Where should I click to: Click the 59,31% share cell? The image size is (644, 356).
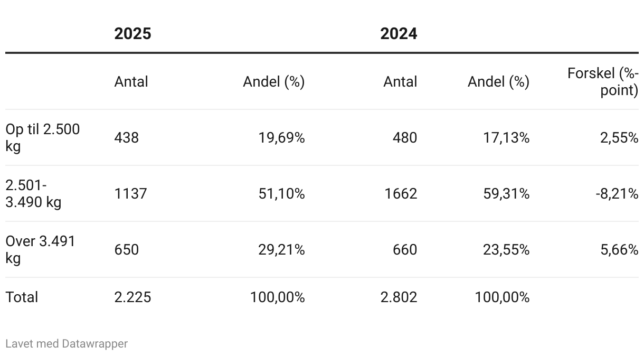pos(506,193)
